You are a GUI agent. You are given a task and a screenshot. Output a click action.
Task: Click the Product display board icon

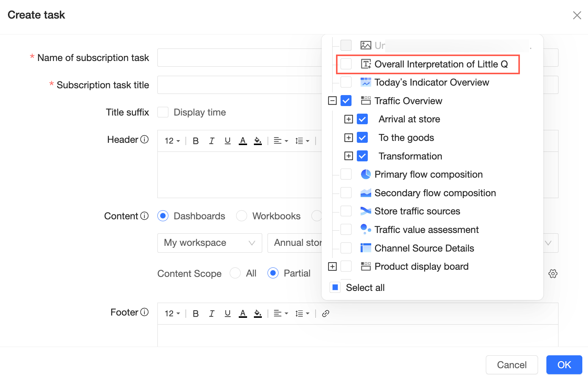pos(366,266)
